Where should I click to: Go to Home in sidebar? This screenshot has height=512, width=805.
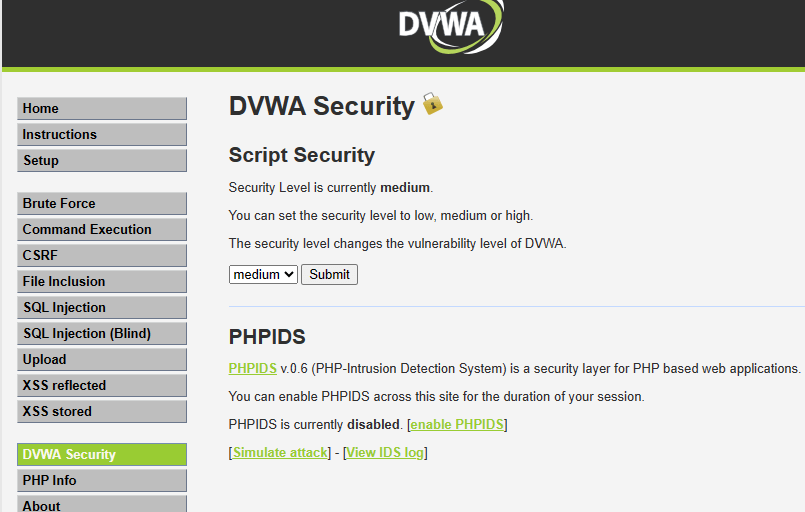tap(101, 108)
